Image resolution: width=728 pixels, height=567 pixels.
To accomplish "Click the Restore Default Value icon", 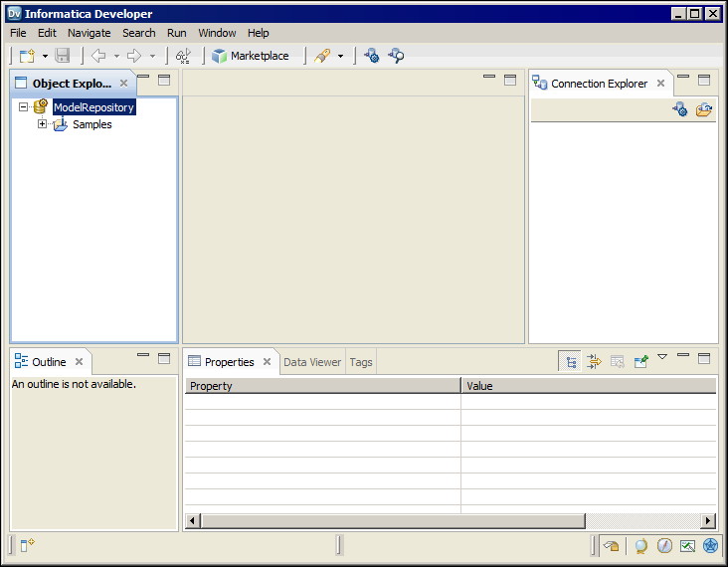I will click(617, 361).
